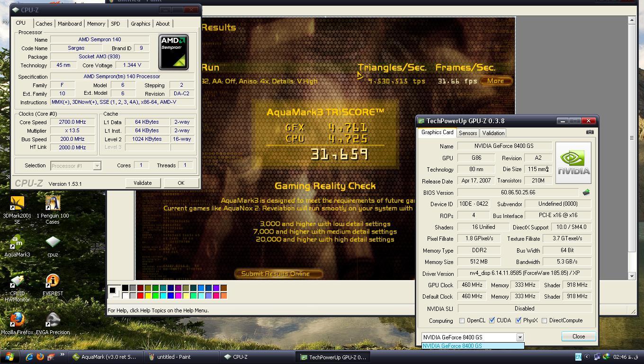The width and height of the screenshot is (644, 364).
Task: Click the messenger tray icon
Action: tap(606, 357)
